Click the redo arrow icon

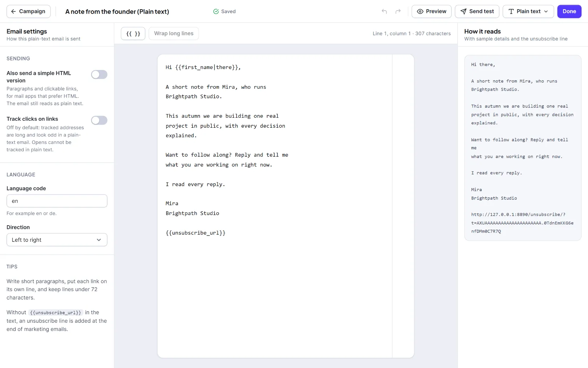tap(398, 11)
